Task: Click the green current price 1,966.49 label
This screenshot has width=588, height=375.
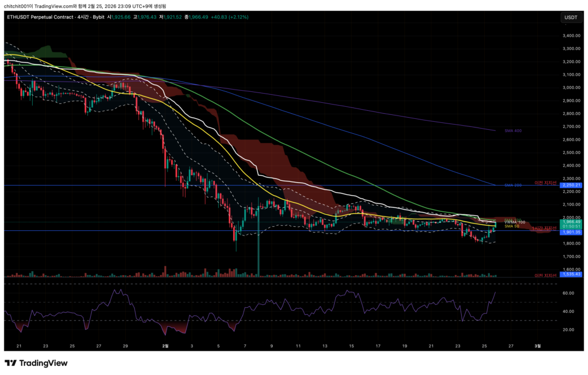Action: click(571, 222)
